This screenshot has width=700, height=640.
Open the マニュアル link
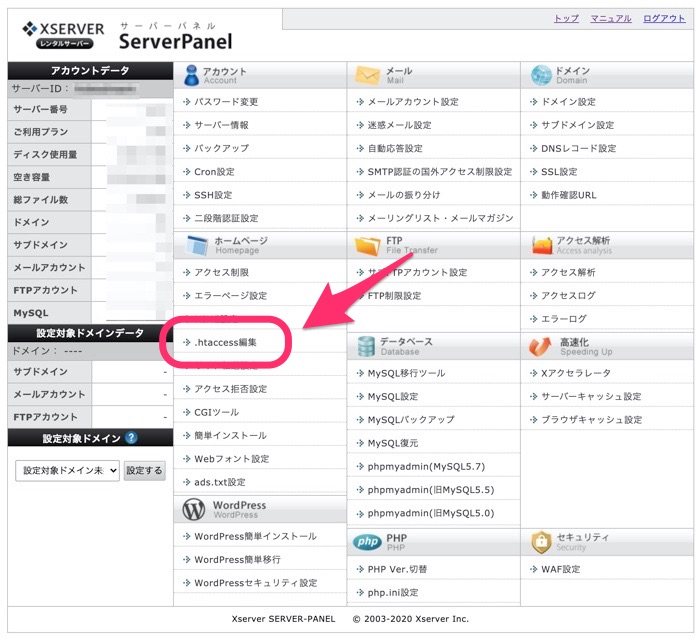(x=611, y=18)
